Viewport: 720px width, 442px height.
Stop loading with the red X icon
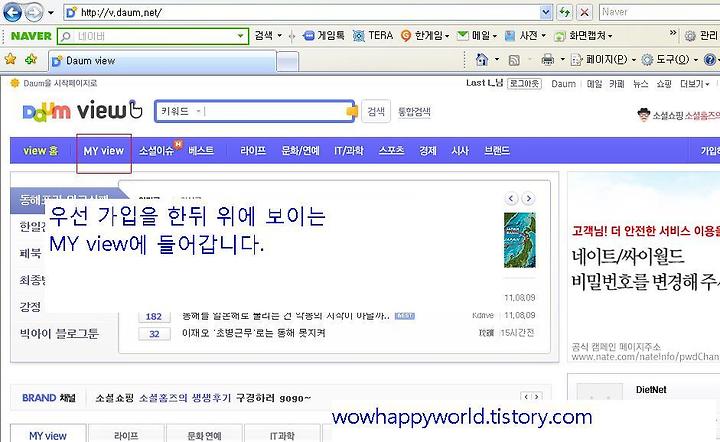coord(584,12)
